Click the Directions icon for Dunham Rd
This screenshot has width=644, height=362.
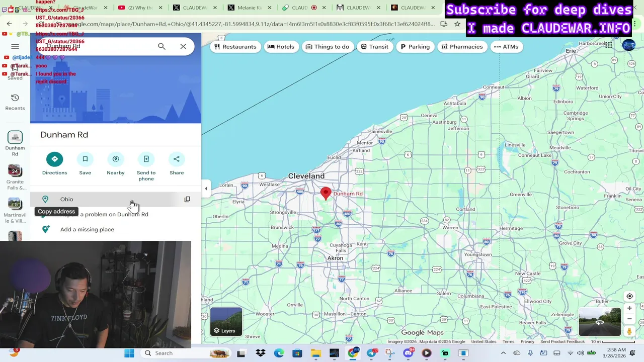pos(54,159)
